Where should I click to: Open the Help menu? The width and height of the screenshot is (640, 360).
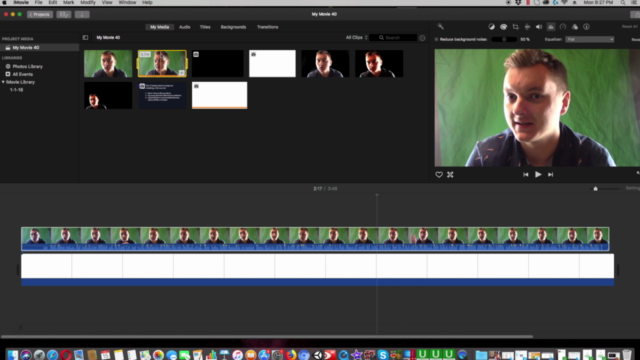[147, 2]
